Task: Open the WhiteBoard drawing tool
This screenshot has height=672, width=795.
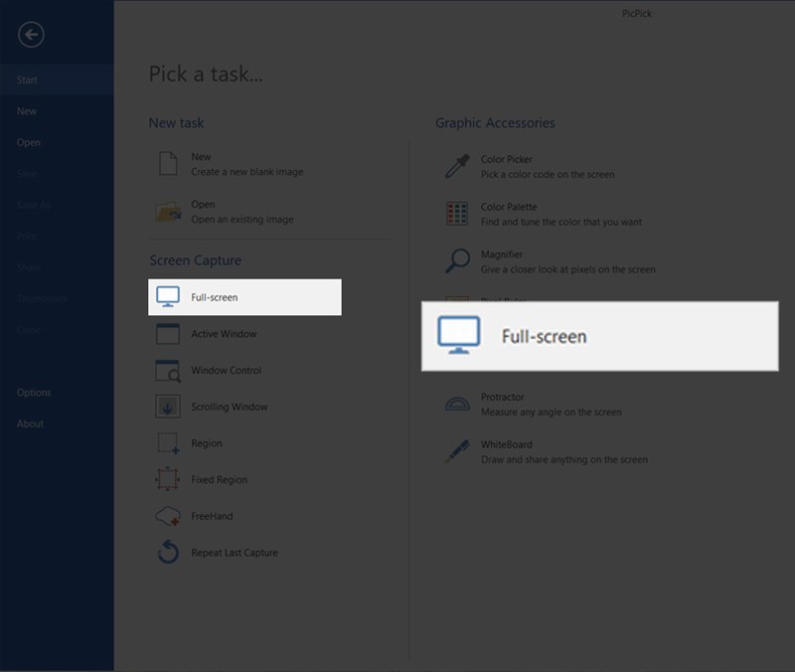Action: [x=456, y=452]
